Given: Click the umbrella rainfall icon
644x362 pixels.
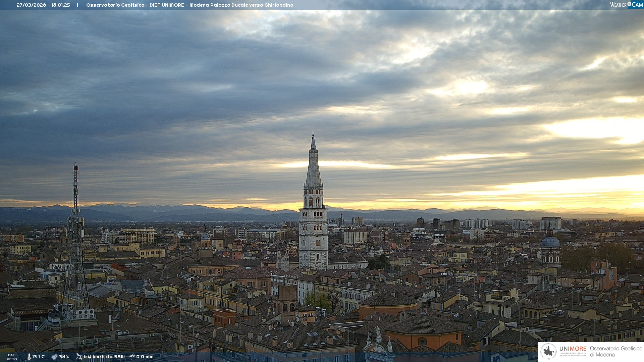Looking at the screenshot, I should tap(132, 357).
